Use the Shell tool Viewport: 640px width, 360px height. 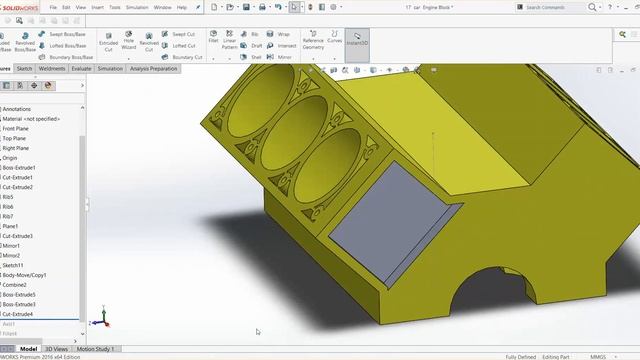251,57
